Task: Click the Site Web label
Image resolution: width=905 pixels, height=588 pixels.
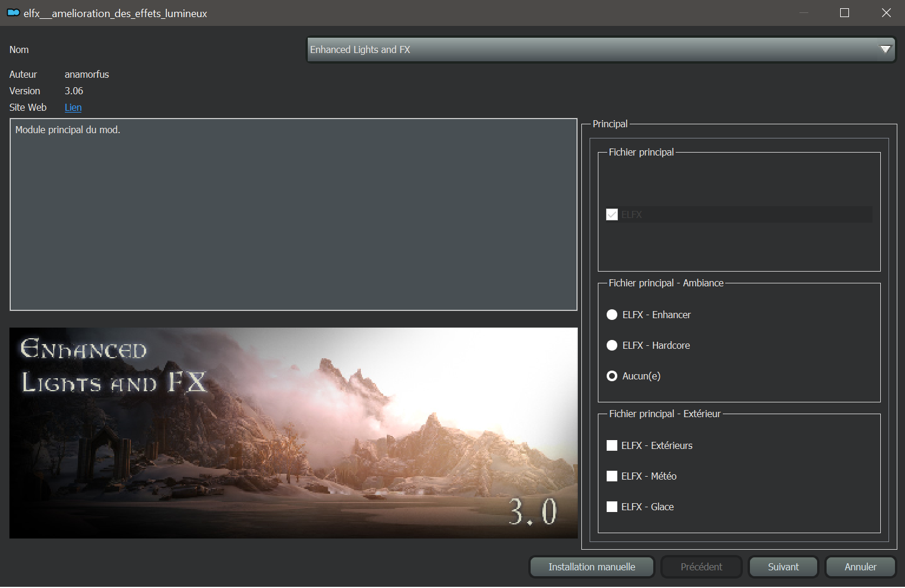Action: (x=28, y=107)
